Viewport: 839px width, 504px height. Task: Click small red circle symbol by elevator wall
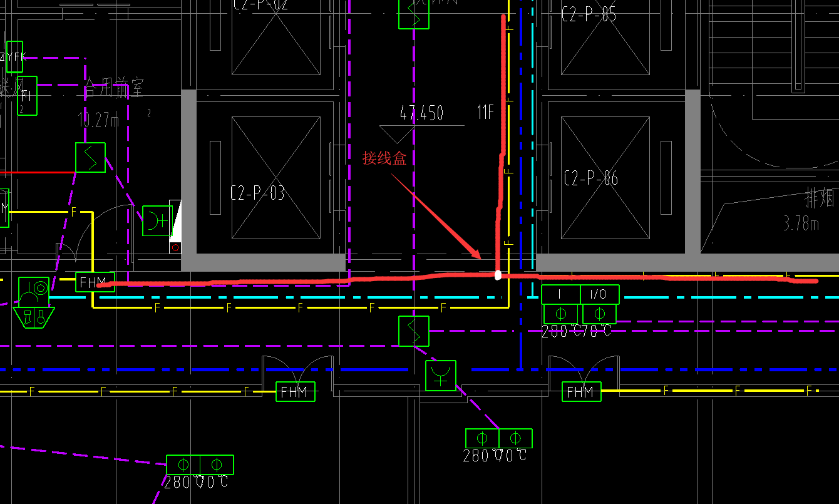tap(175, 248)
